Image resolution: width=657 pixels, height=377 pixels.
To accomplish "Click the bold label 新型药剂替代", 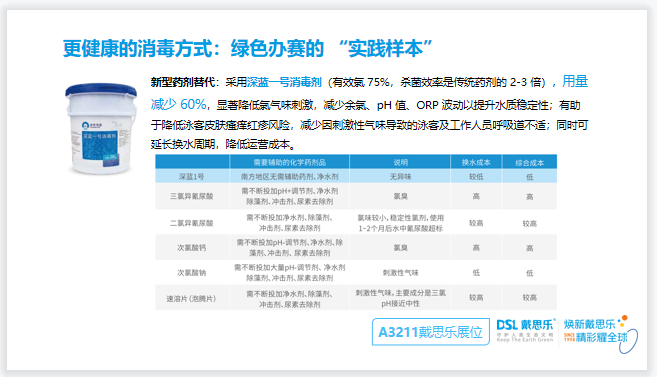I will (x=183, y=82).
